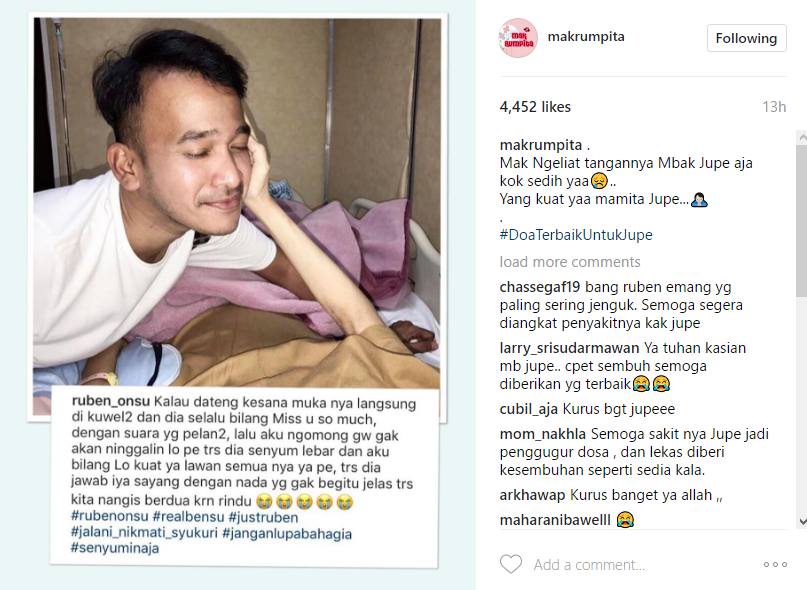Open chassegaf19 commenter profile
Viewport: 807px width, 590px height.
pos(540,287)
